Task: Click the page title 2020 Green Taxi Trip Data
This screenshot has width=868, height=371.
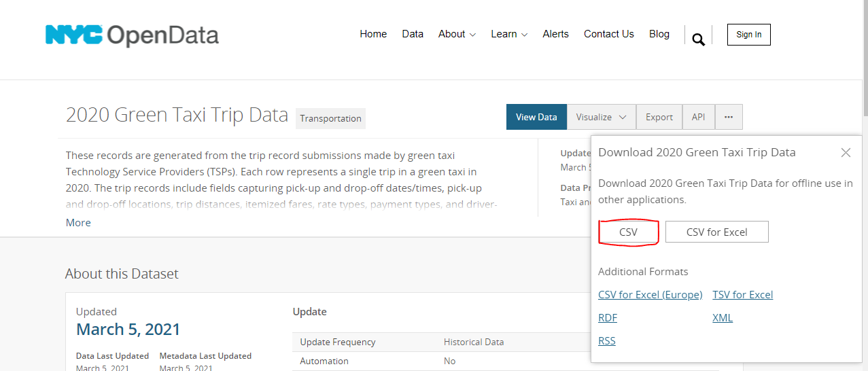Action: click(177, 115)
